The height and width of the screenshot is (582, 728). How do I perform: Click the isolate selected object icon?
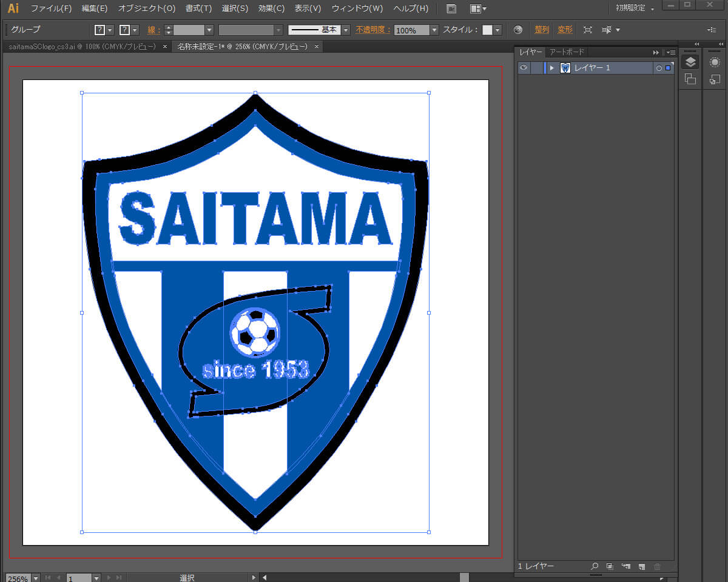[587, 30]
